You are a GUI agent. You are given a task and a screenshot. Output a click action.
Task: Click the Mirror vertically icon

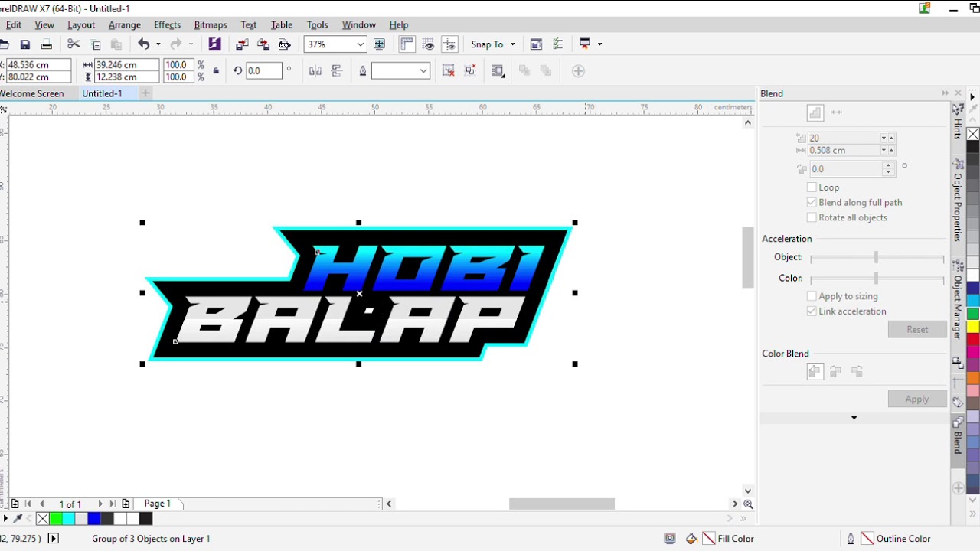(x=336, y=71)
